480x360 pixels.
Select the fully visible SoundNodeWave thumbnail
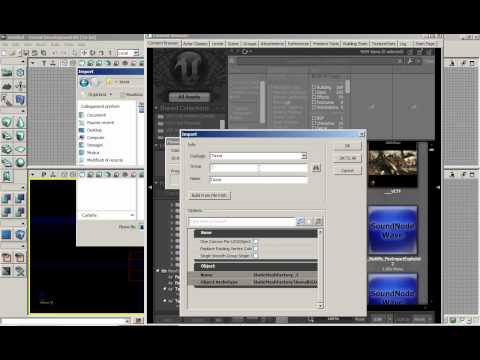click(392, 230)
